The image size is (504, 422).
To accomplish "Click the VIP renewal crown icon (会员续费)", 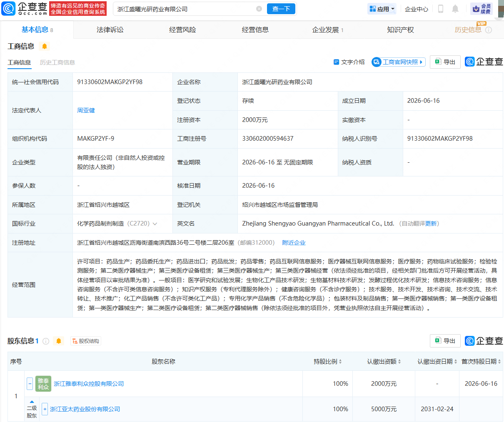I will pos(482,9).
